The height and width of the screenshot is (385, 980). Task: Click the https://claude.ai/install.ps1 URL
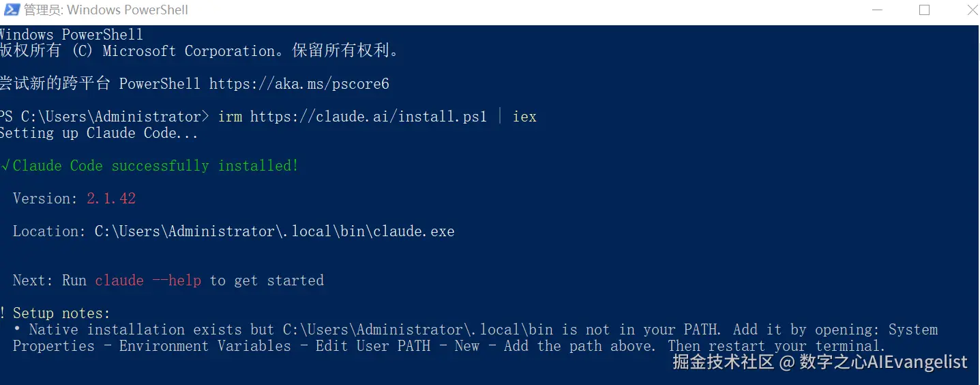pos(368,117)
